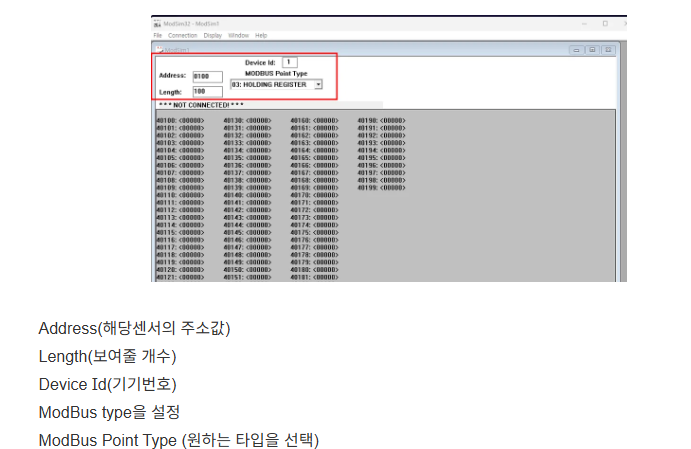Screen dimensions: 691x449
Task: Maximize the ModSim32 main window
Action: [x=605, y=24]
